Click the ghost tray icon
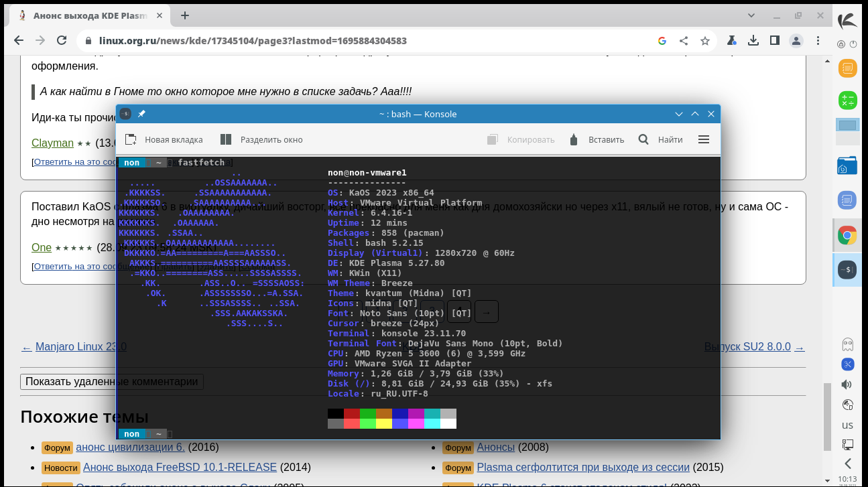The image size is (868, 487). 848,345
